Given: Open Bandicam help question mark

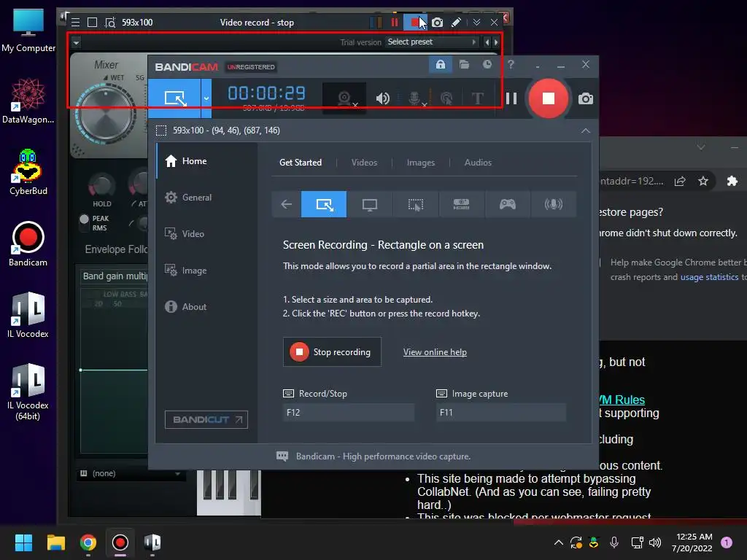Looking at the screenshot, I should pyautogui.click(x=511, y=64).
